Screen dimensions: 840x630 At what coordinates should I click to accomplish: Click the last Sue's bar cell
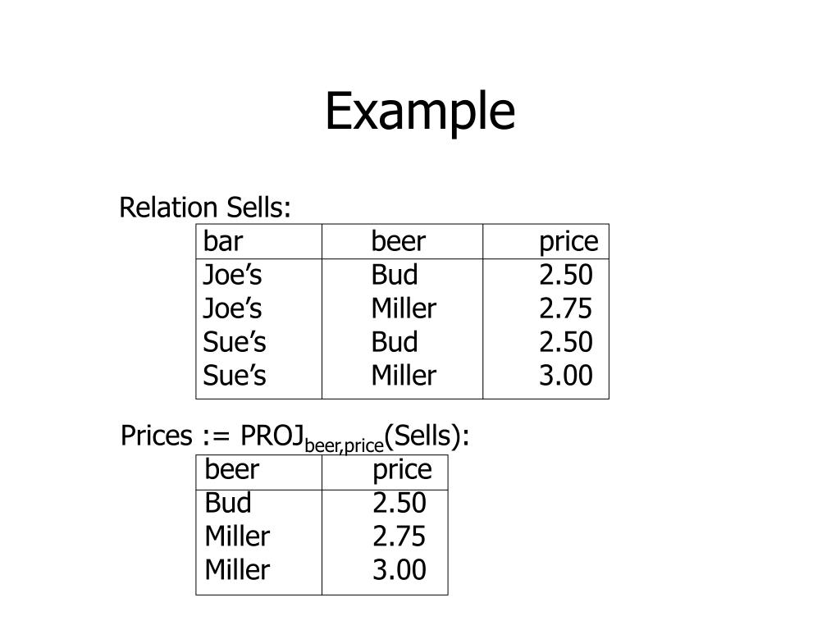(x=234, y=376)
